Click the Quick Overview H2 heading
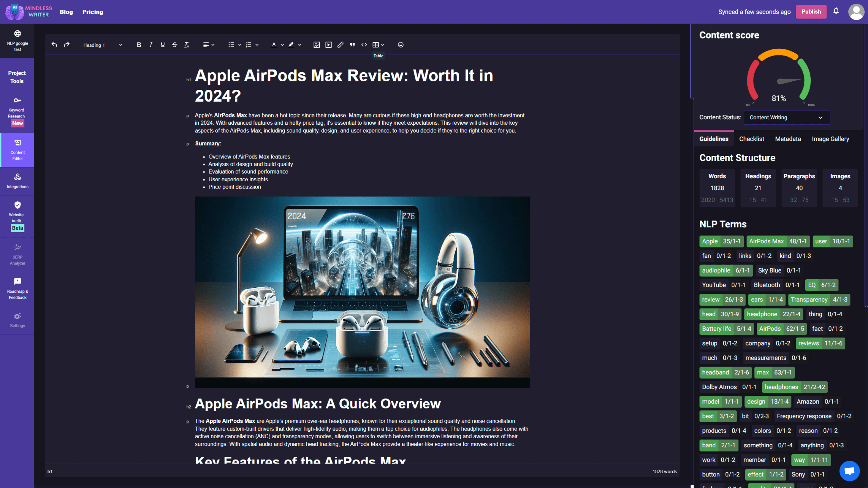 coord(318,403)
